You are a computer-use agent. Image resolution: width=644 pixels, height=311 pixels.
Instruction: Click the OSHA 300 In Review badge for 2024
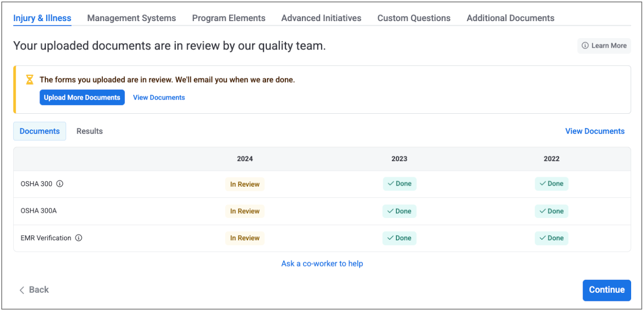point(245,184)
